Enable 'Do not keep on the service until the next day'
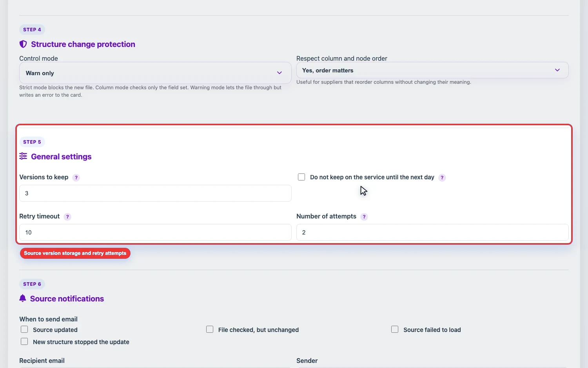 301,177
